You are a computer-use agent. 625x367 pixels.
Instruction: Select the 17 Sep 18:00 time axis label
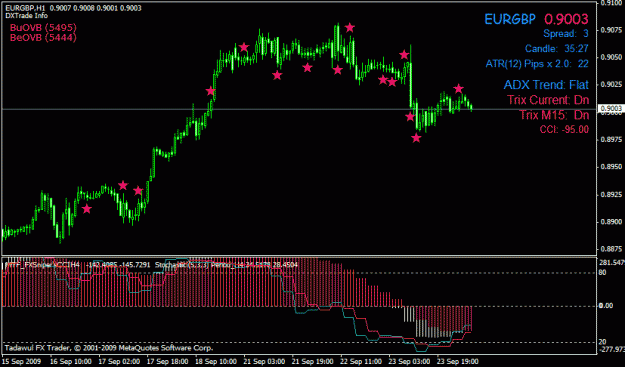[167, 361]
